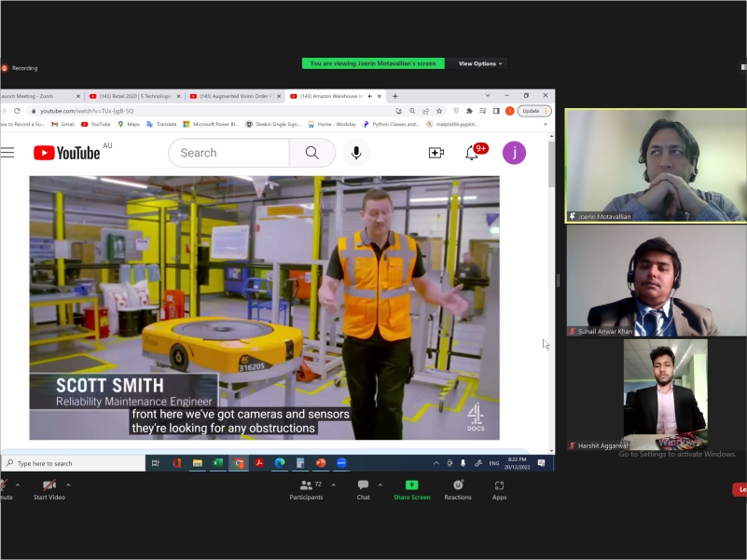Switch to the Retail 2020 YouTube tab

(135, 96)
